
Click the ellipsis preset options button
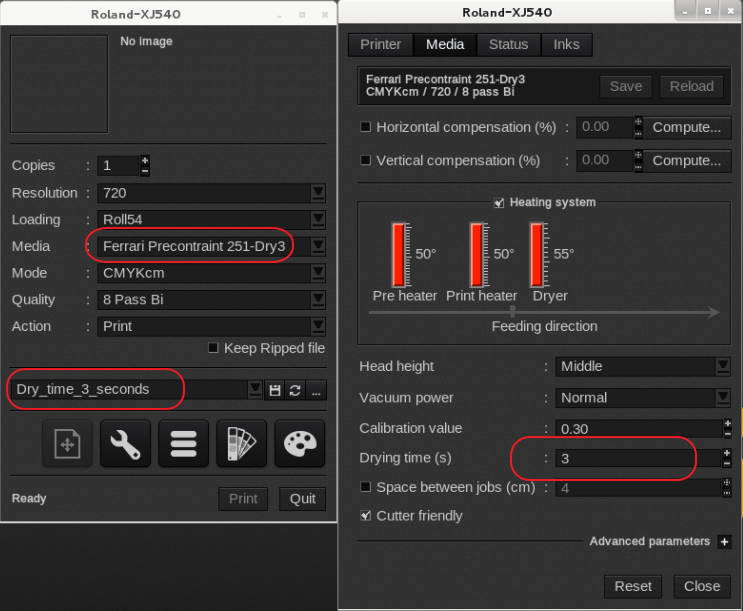(x=316, y=390)
